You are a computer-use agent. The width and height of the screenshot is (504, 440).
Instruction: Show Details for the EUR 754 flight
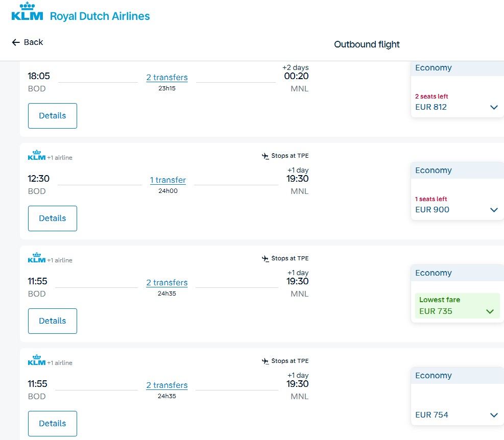[53, 424]
